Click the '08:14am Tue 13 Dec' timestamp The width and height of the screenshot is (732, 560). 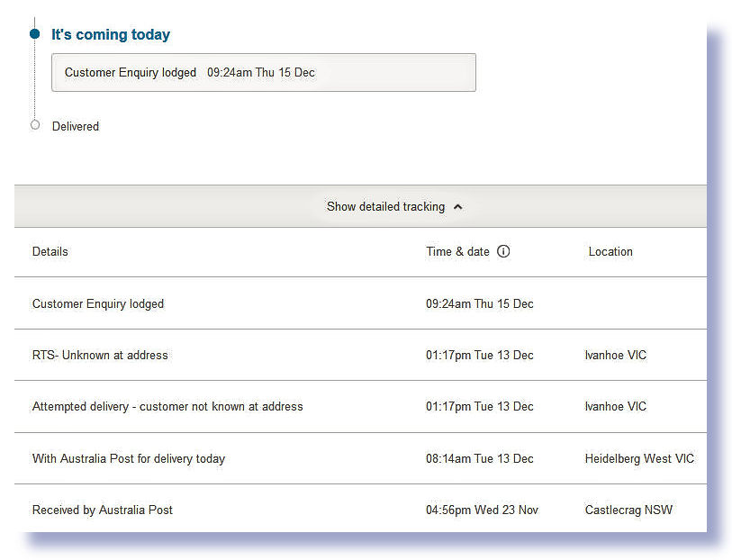pos(479,459)
